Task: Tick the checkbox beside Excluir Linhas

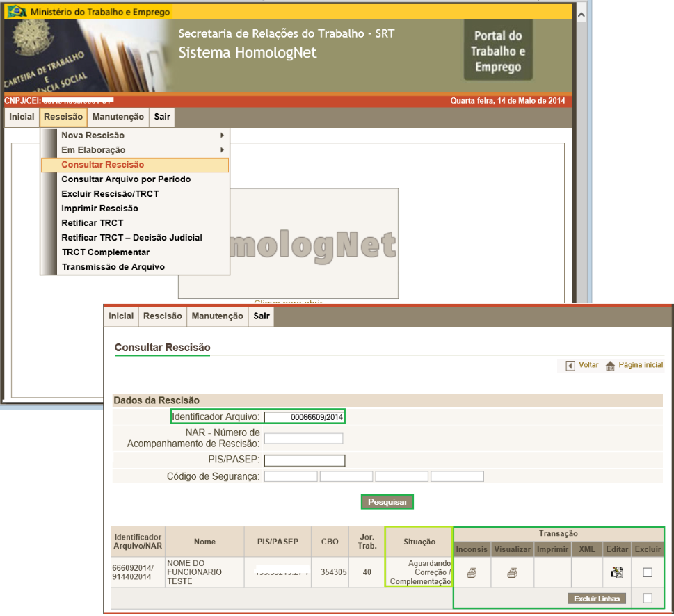Action: tap(648, 598)
